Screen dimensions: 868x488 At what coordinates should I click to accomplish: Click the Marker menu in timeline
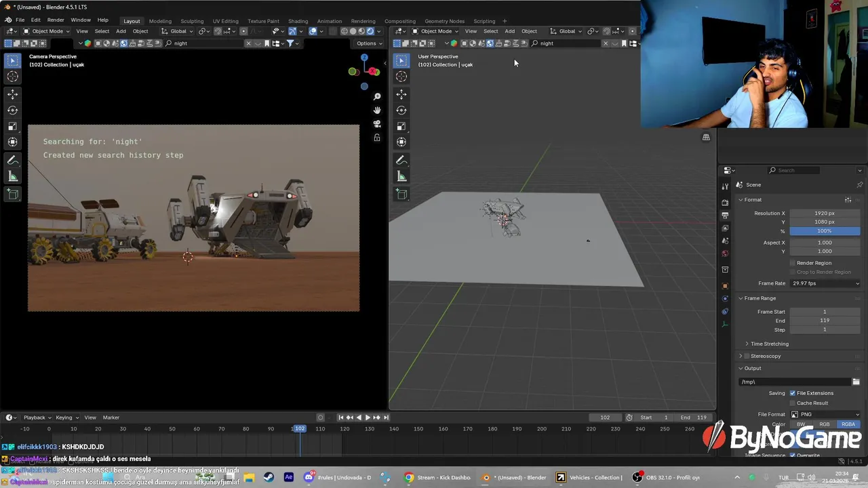coord(111,418)
